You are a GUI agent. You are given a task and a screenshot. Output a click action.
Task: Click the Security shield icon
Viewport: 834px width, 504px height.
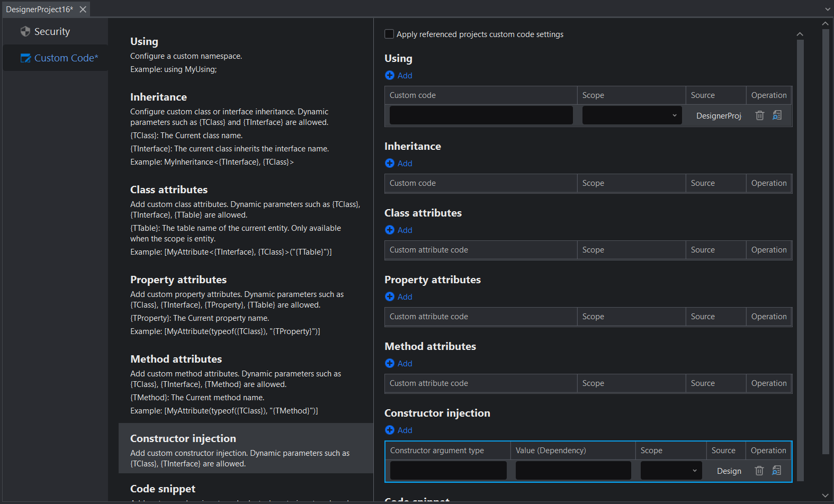click(x=25, y=32)
